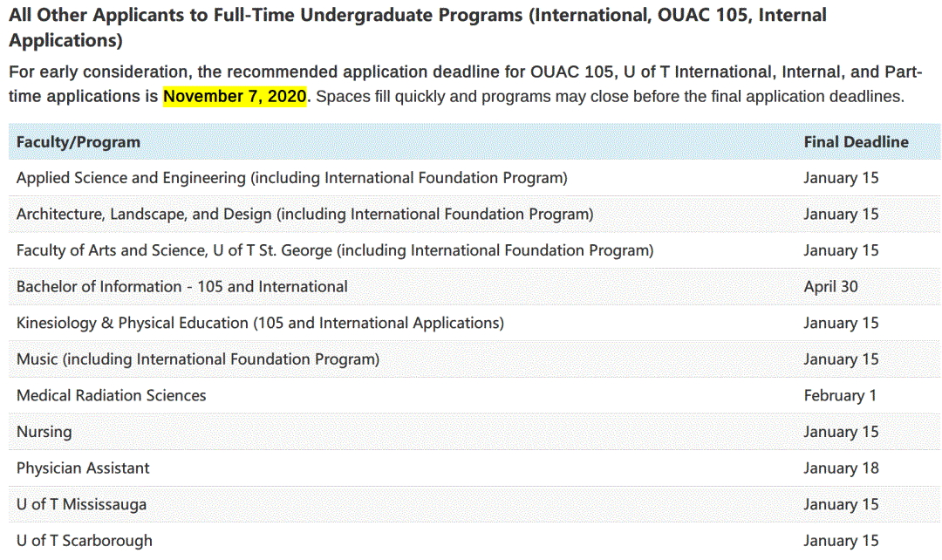Click Kinesiology & Physical Education entry
Viewport: 942px width, 560px height.
(260, 324)
